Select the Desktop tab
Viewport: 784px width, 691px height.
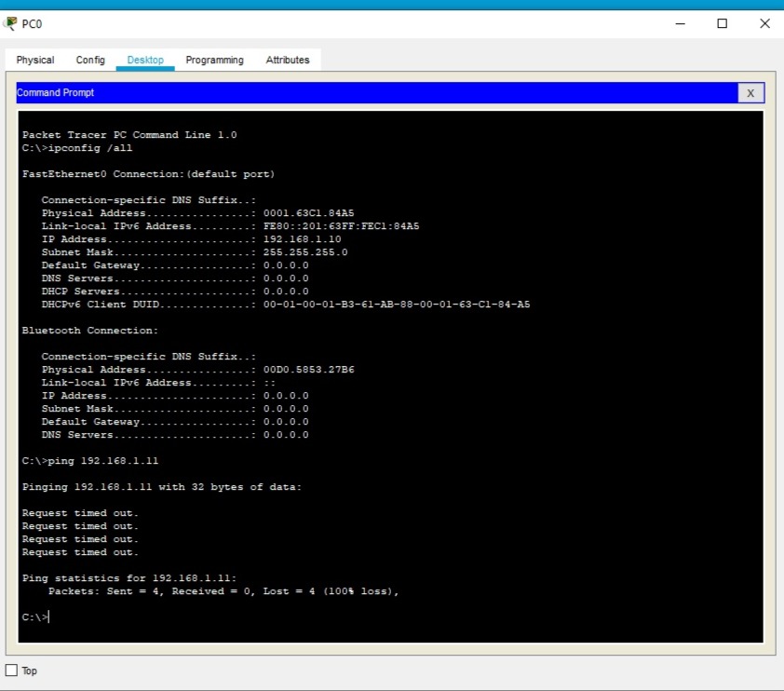[x=145, y=60]
